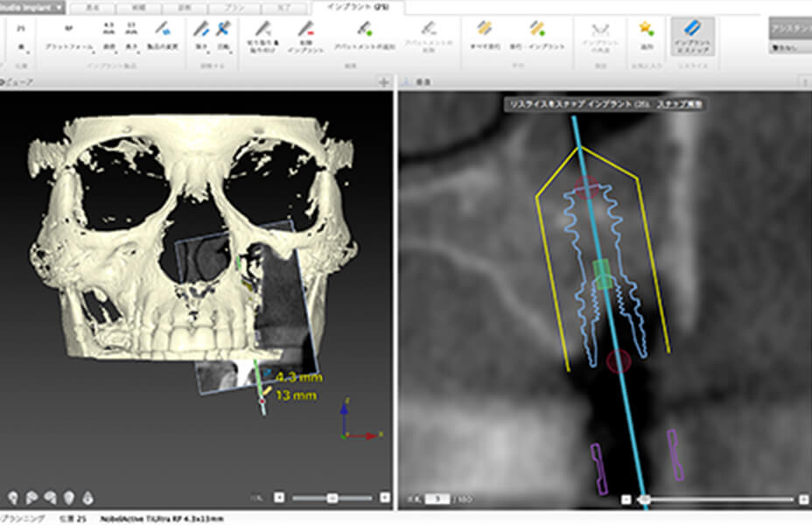Click the upper red implant apex handle

[587, 187]
